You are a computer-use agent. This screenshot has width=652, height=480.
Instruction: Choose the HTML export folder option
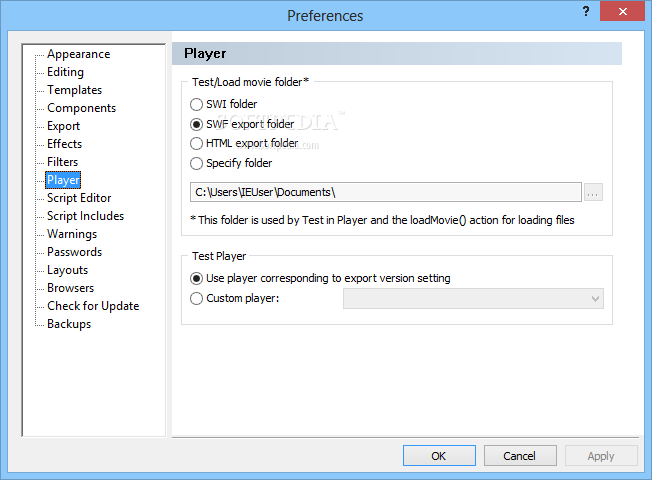[x=196, y=144]
